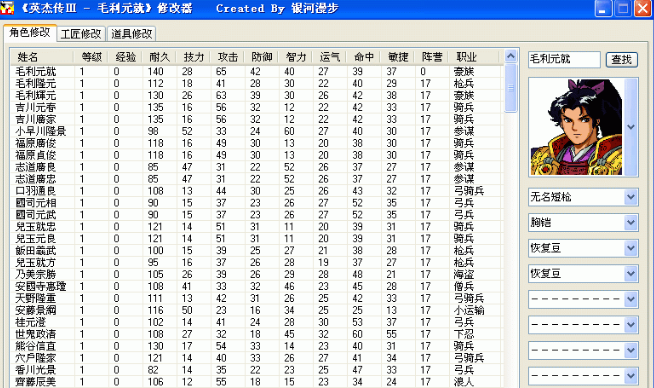Image resolution: width=654 pixels, height=388 pixels.
Task: Click the 攻击 column header
Action: point(227,57)
